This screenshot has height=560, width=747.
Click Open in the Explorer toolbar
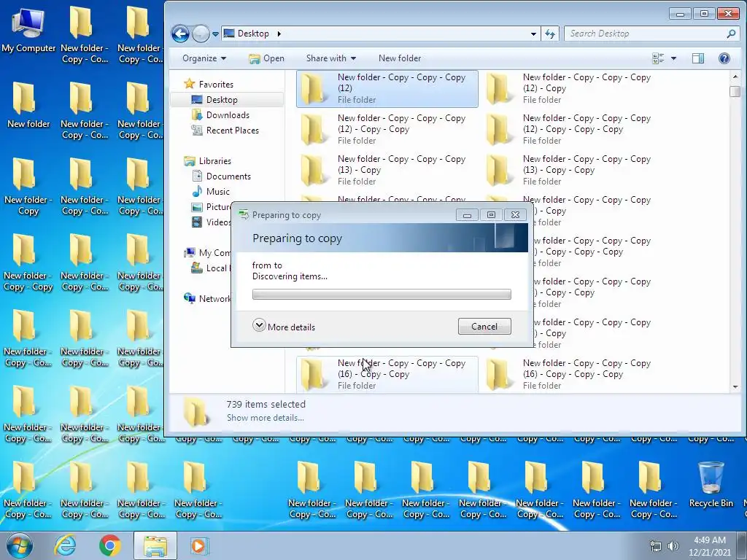tap(266, 58)
